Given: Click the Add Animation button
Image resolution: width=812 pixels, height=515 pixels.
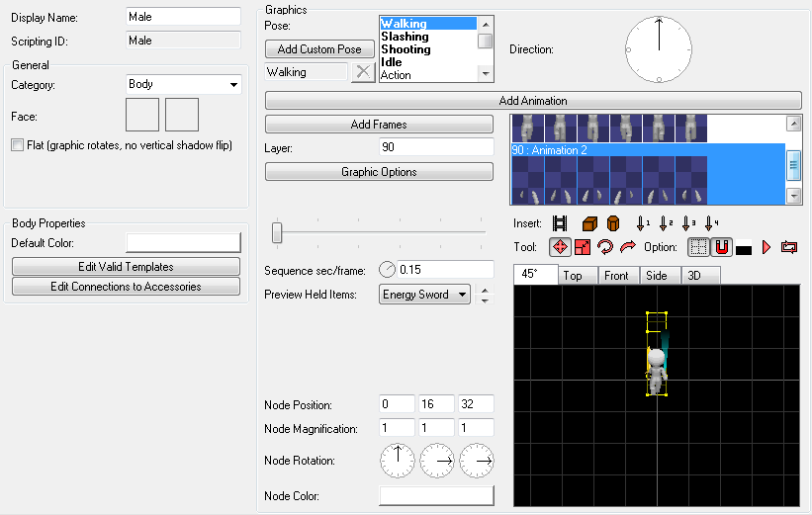Looking at the screenshot, I should click(533, 101).
